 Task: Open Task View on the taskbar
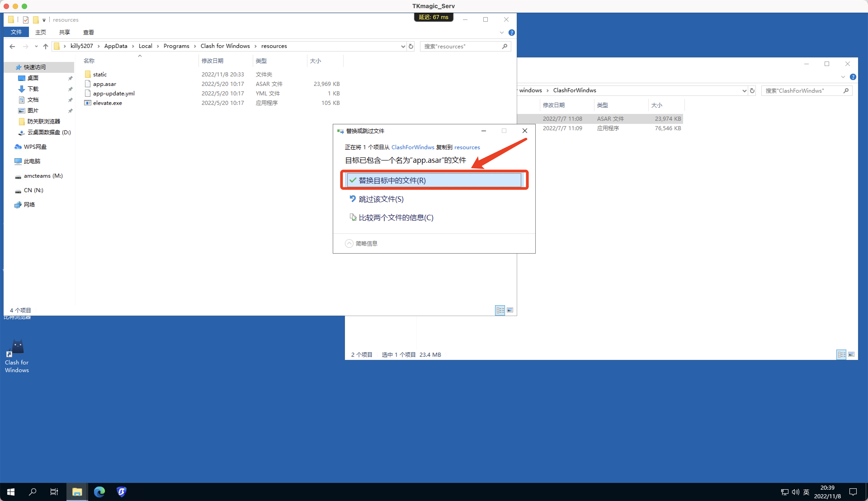coord(54,492)
